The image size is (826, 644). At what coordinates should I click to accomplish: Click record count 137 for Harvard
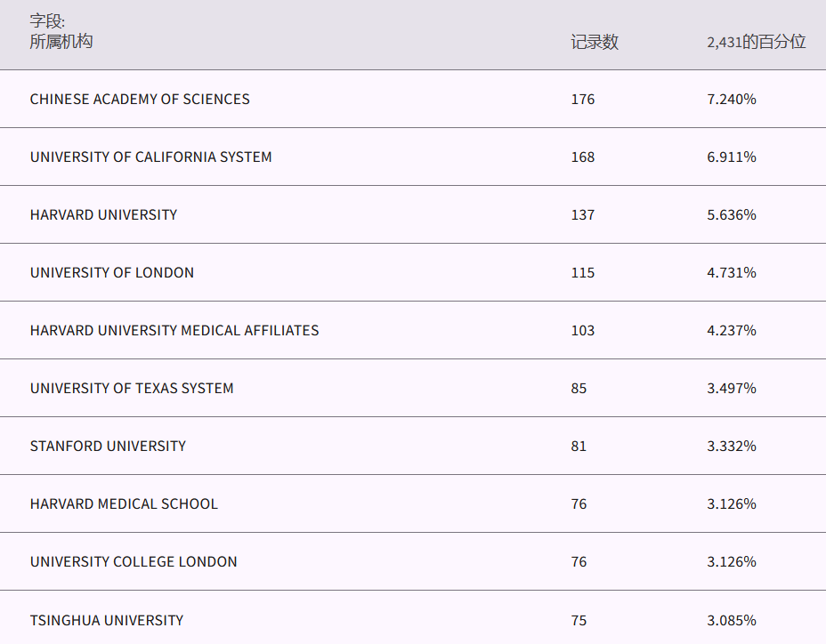click(x=582, y=215)
